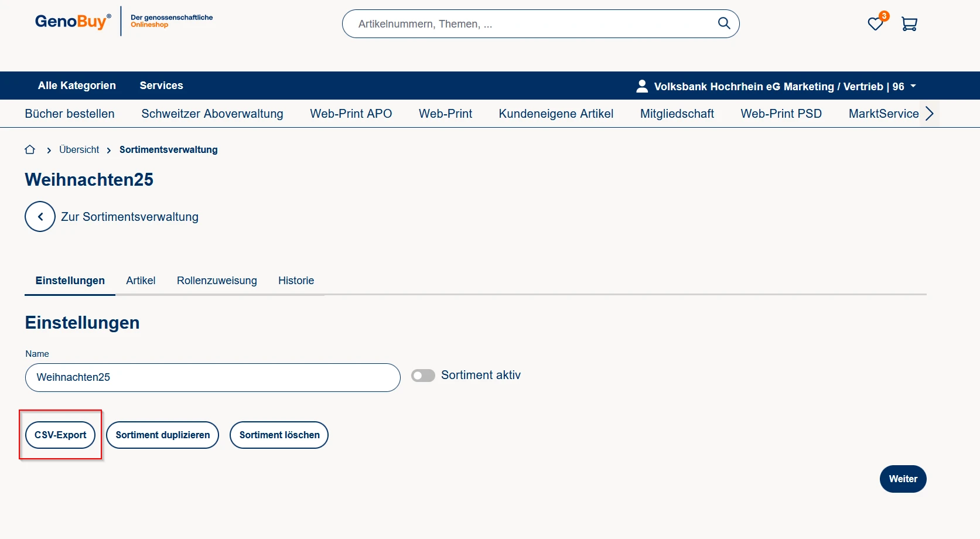Screen dimensions: 980x539
Task: Toggle the Sortiment aktiv switch
Action: point(423,376)
